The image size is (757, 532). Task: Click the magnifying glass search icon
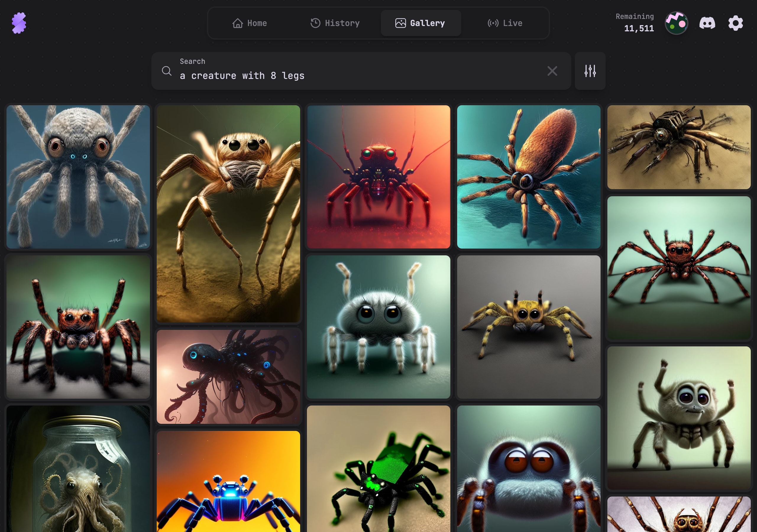tap(167, 71)
